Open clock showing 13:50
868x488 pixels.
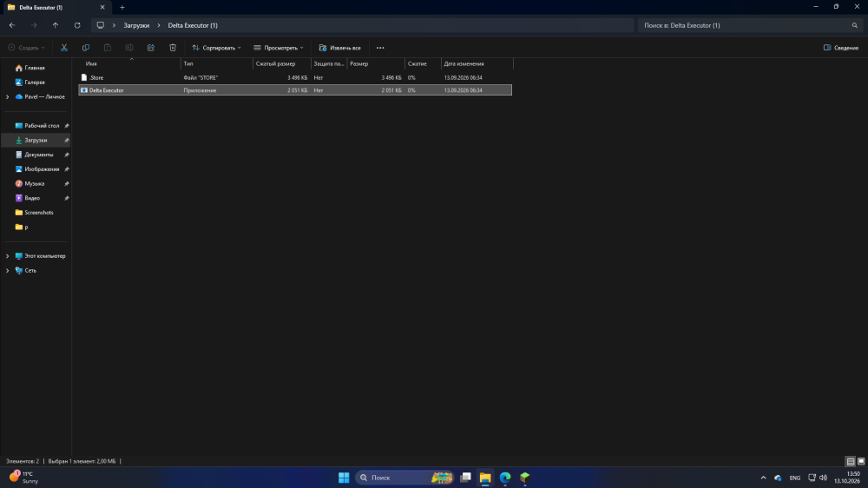847,478
